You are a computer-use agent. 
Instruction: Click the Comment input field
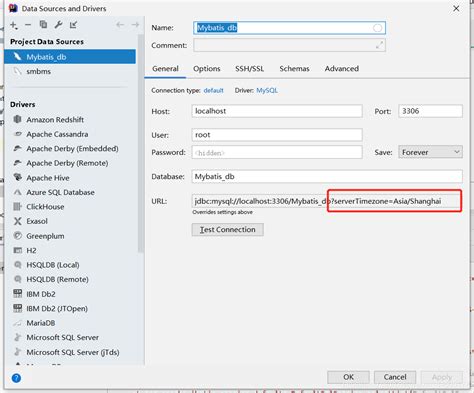coord(289,45)
